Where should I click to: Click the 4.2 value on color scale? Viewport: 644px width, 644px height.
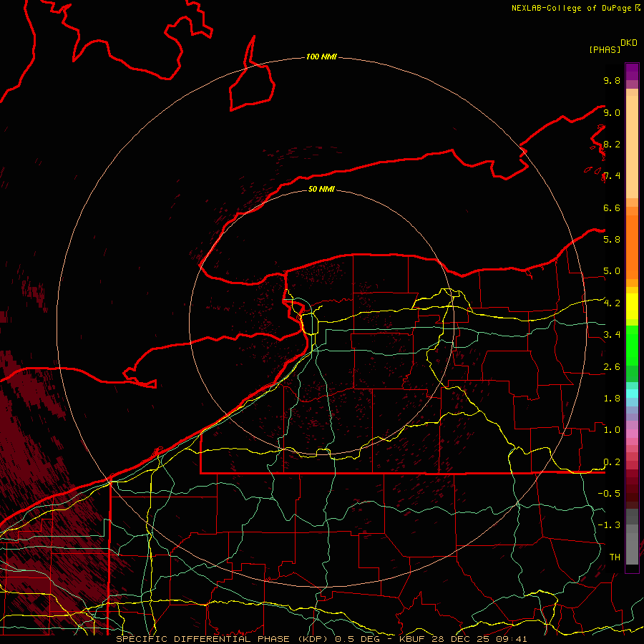tap(612, 303)
